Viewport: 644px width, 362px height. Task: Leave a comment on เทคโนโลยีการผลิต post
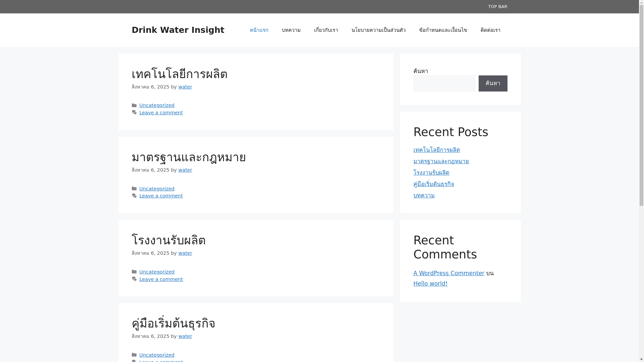[x=161, y=113]
